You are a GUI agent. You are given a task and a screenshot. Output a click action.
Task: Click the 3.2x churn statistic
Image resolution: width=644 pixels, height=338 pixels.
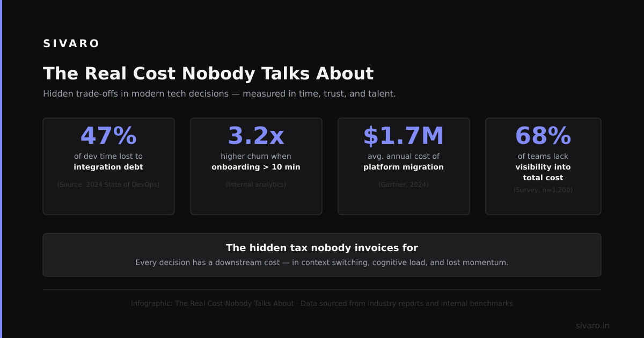pos(256,135)
